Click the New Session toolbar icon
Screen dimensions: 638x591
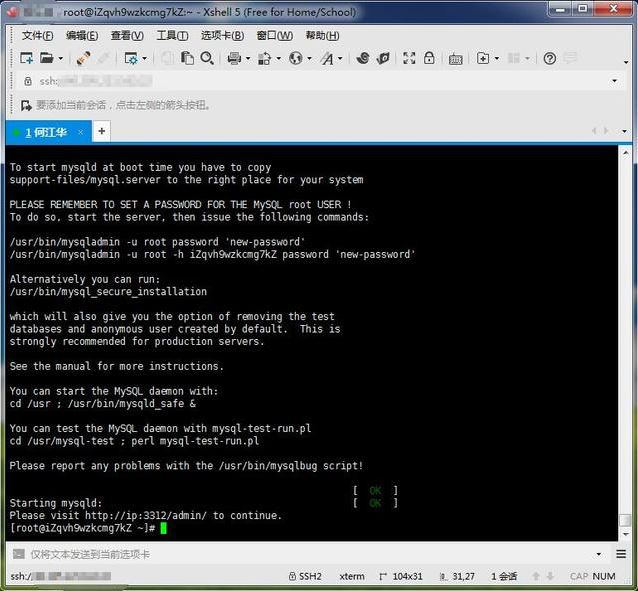[x=27, y=58]
